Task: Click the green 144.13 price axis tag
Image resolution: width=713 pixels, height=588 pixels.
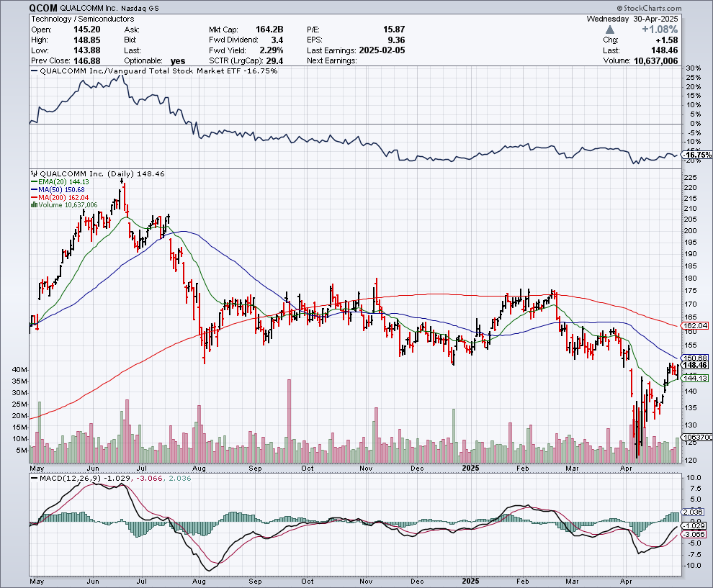Action: click(x=696, y=378)
